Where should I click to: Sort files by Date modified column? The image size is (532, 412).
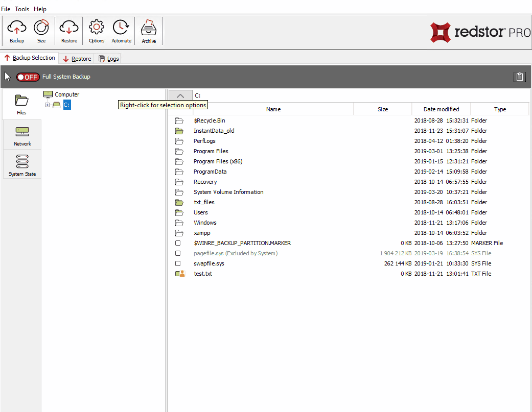441,109
